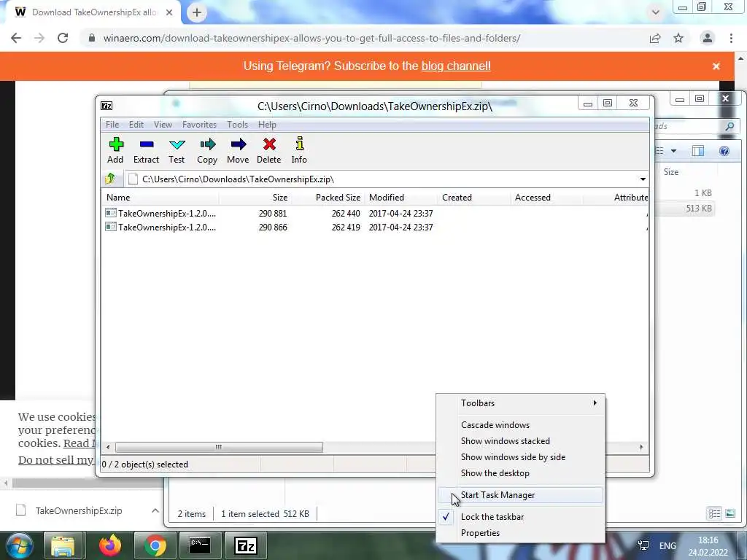Switch Explorer to details view icon
747x560 pixels.
(714, 513)
